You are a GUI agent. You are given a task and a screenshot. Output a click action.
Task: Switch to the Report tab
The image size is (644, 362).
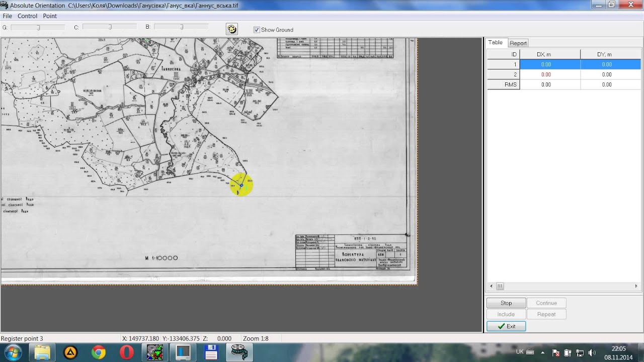point(518,43)
